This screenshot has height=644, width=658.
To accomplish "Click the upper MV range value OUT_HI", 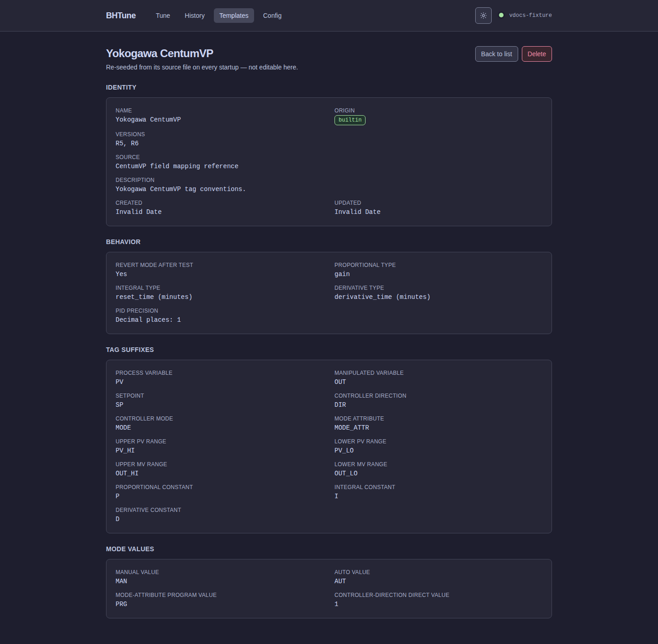I will coord(127,474).
